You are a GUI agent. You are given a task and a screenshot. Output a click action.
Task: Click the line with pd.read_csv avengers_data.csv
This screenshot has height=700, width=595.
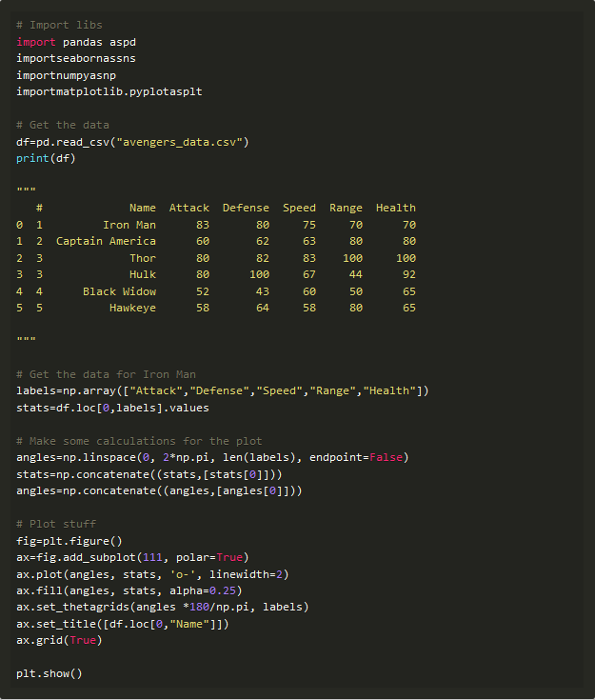pyautogui.click(x=132, y=142)
